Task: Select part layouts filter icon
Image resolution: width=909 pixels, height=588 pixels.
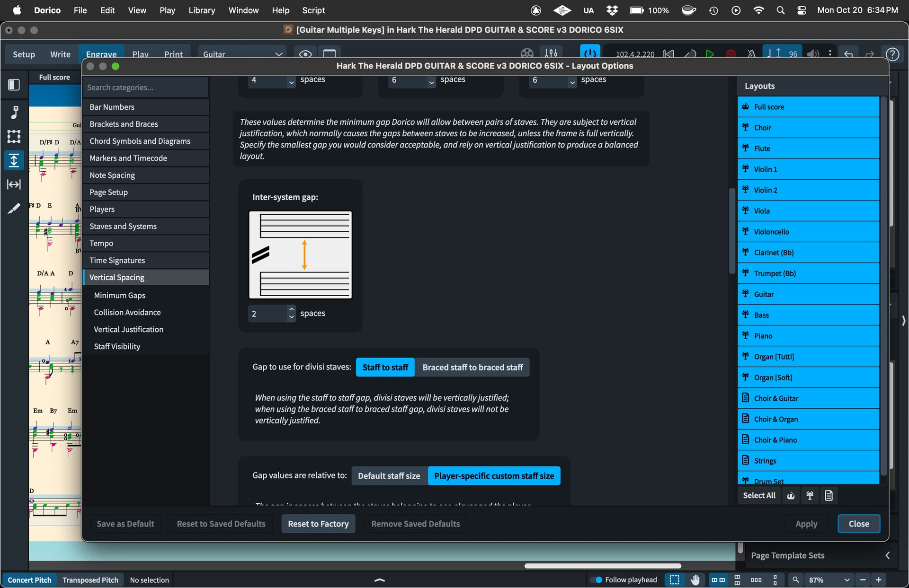Action: tap(810, 495)
